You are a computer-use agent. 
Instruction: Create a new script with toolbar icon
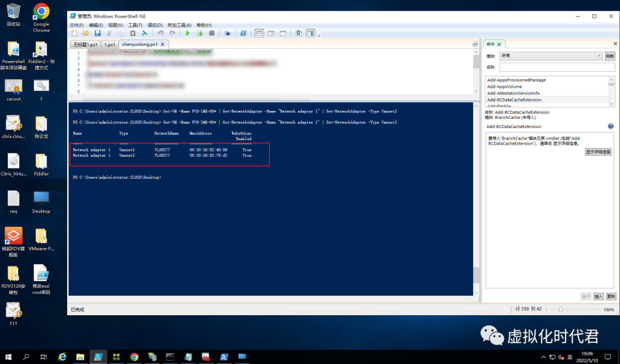pyautogui.click(x=74, y=34)
